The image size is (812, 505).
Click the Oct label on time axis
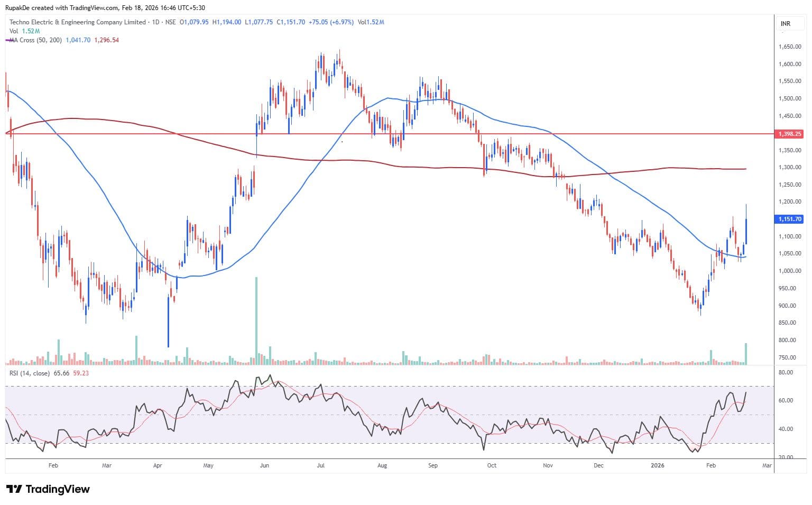[492, 466]
